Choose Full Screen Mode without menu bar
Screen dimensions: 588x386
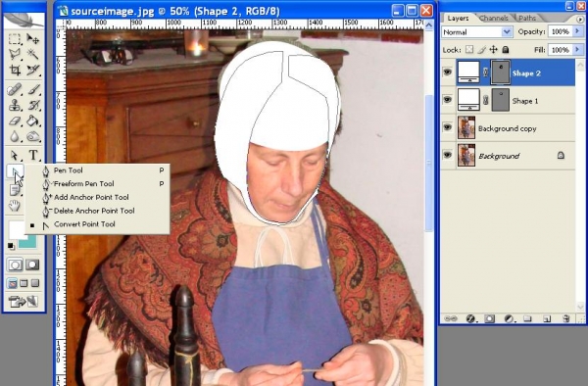(35, 283)
